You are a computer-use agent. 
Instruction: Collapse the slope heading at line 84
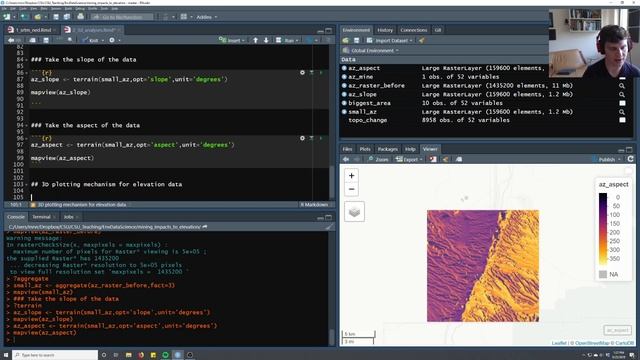tap(27, 60)
